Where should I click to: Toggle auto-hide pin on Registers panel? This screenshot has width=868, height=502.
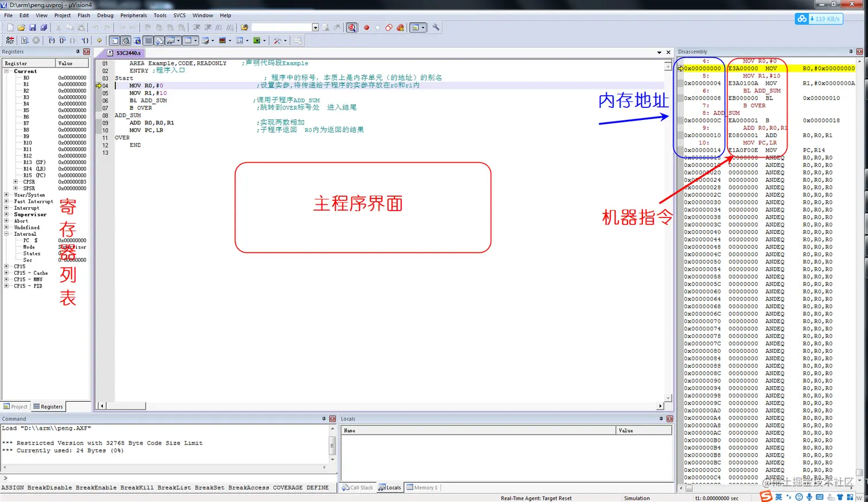pyautogui.click(x=78, y=52)
